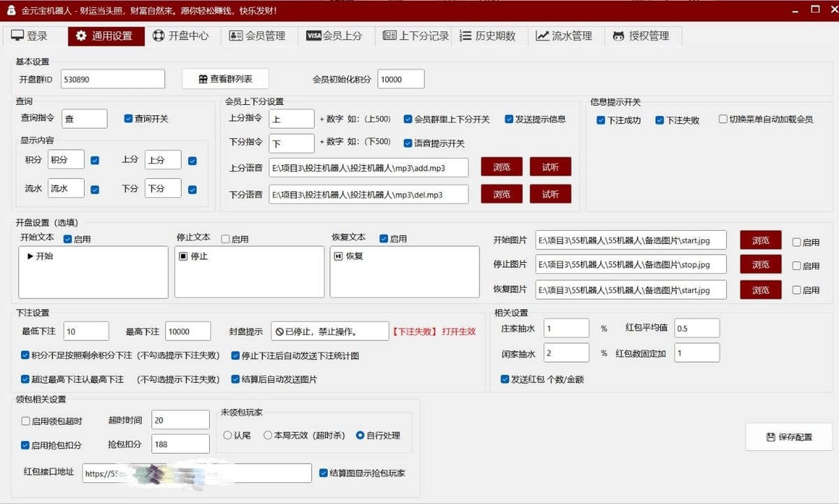Toggle 停止下注后自动发送下注统计图 checkbox
The height and width of the screenshot is (504, 839).
point(236,356)
